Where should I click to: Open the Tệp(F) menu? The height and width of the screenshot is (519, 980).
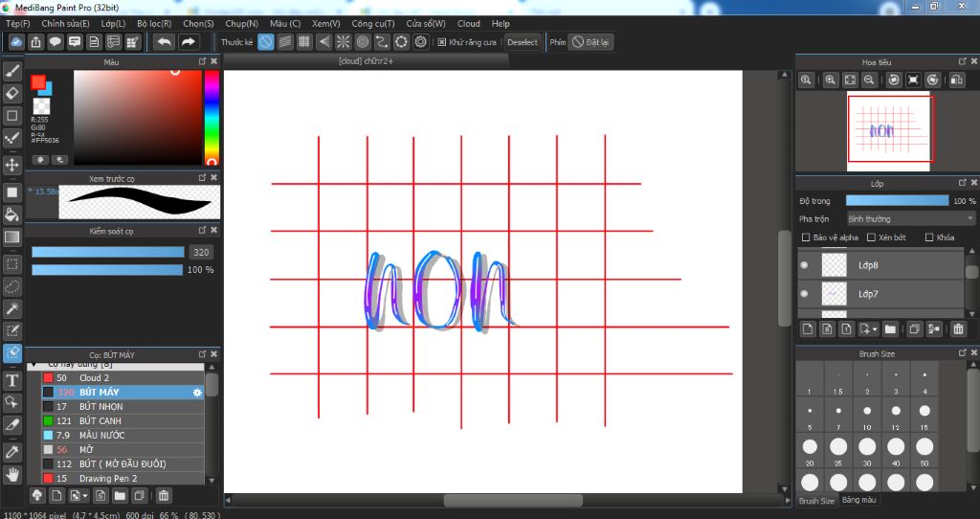18,23
